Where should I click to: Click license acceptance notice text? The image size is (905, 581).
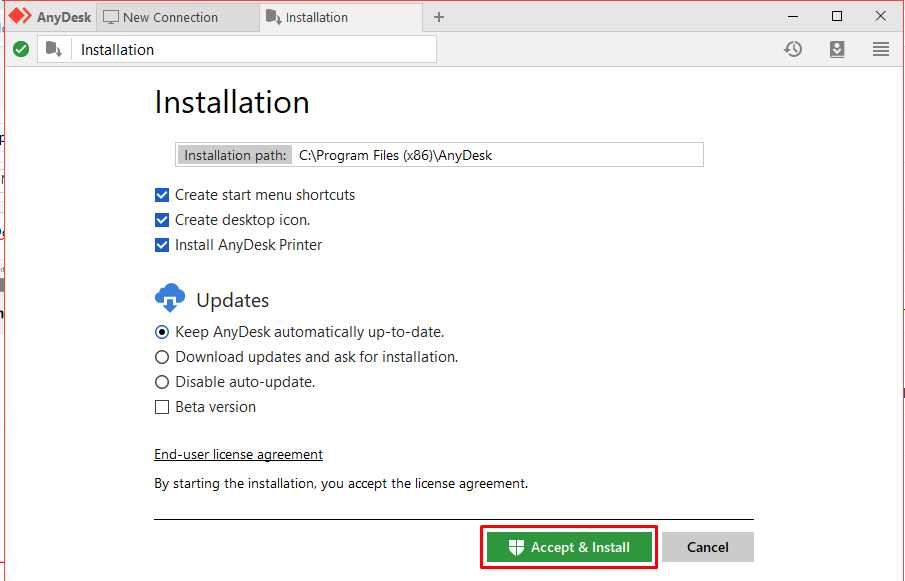pos(341,483)
